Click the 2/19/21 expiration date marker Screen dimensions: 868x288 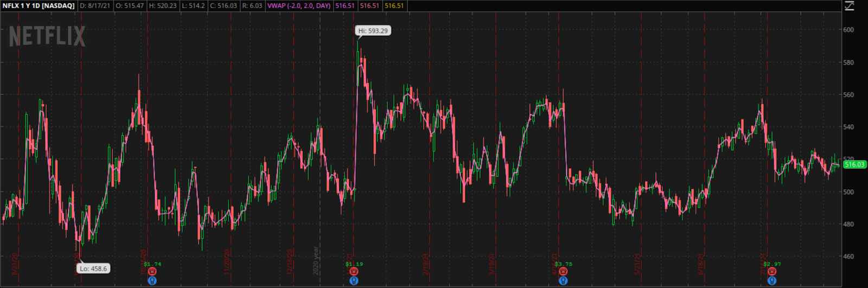426,263
